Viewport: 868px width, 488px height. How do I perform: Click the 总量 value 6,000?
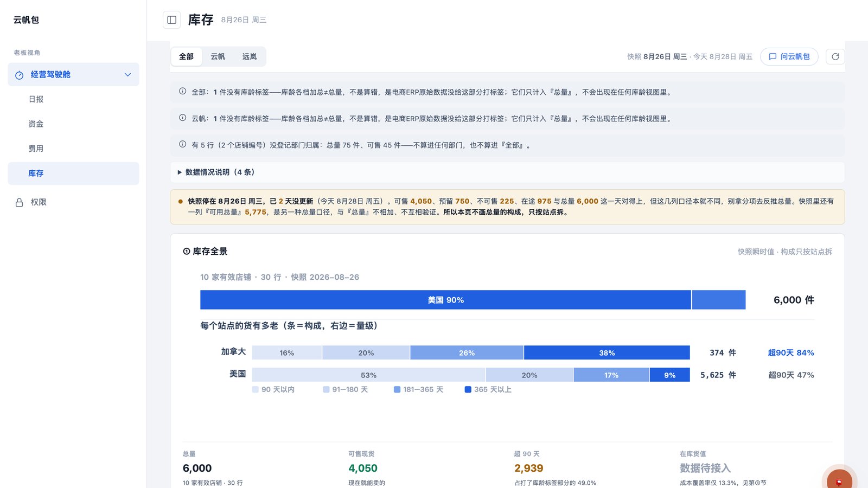[x=197, y=468]
